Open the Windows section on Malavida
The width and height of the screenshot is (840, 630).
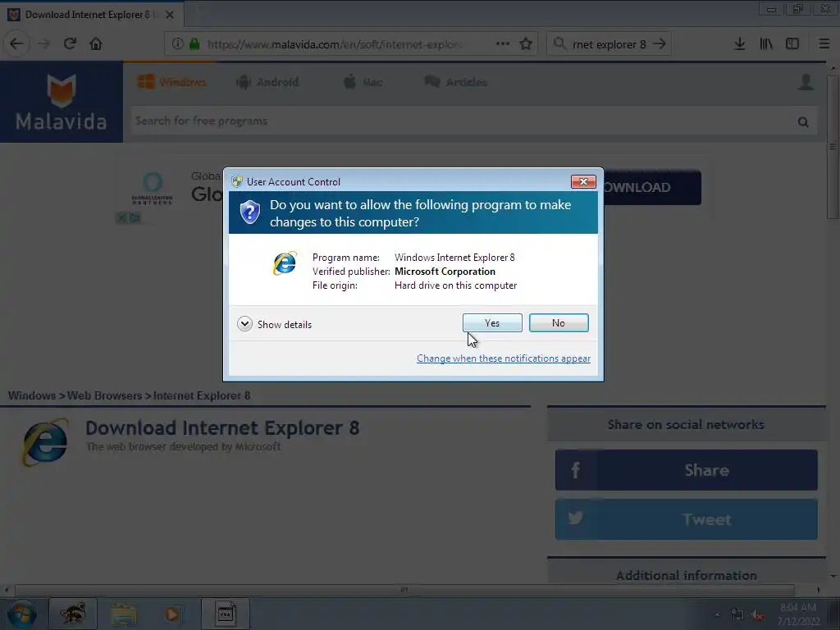172,82
